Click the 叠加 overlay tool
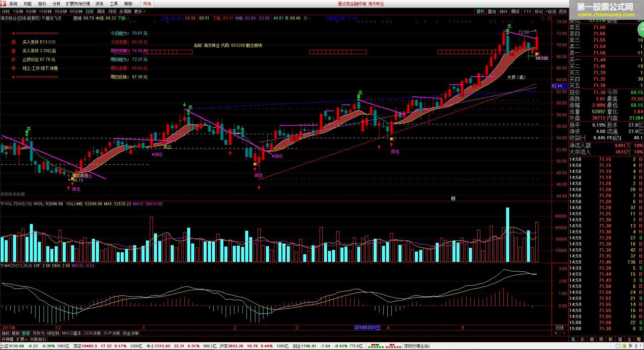 point(492,11)
